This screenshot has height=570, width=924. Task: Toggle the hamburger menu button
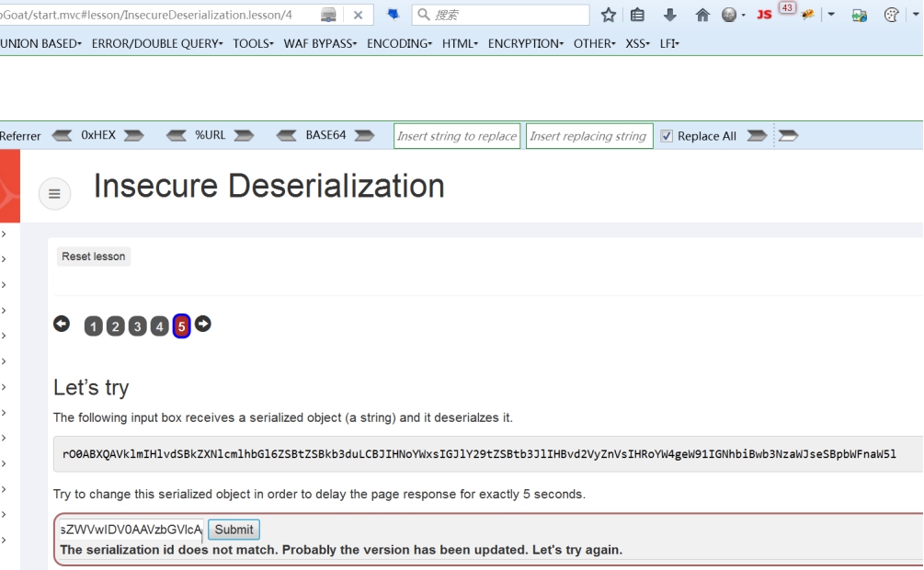pos(55,193)
